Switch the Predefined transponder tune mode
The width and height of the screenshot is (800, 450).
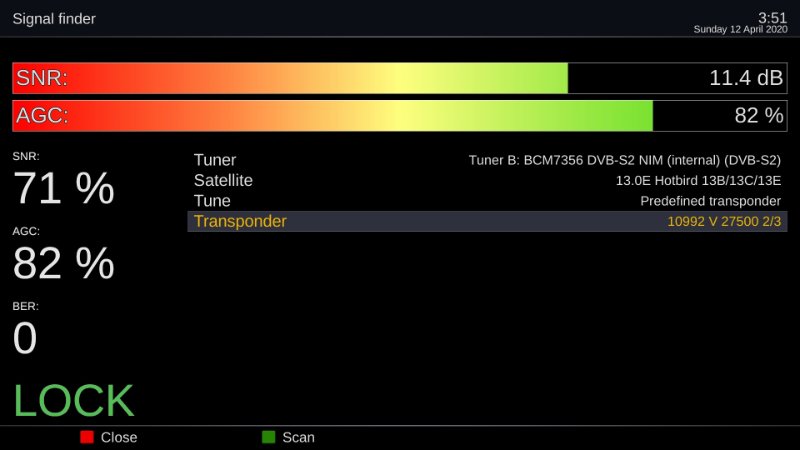tap(710, 201)
